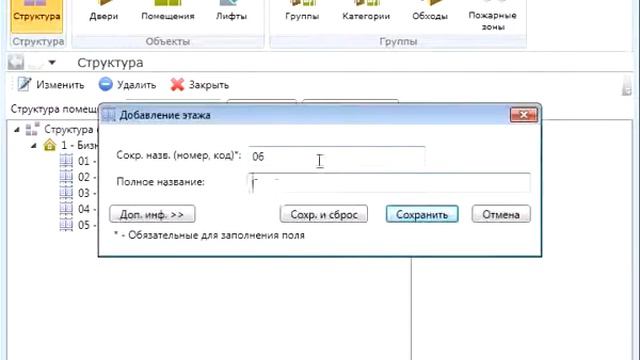Open the Категории ribbon item
This screenshot has width=640, height=360.
point(366,11)
